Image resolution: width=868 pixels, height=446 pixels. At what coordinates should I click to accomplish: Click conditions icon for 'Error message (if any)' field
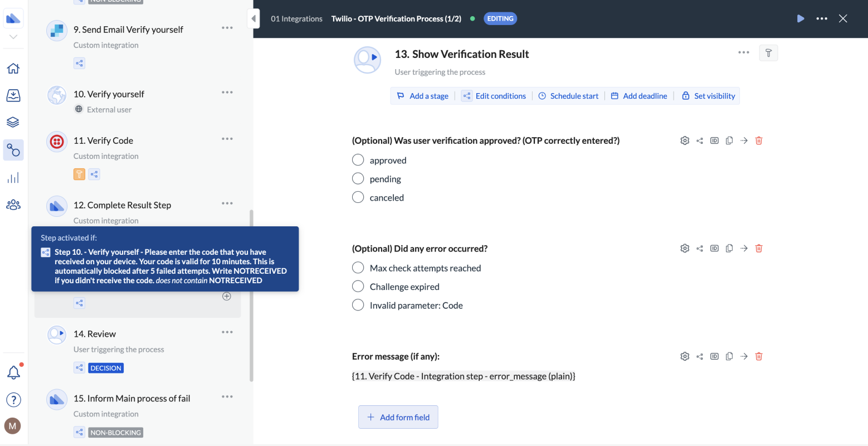[x=700, y=356]
